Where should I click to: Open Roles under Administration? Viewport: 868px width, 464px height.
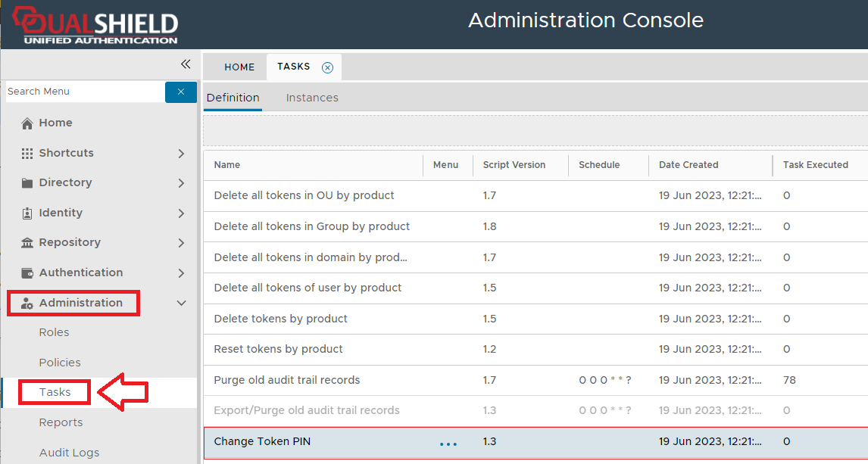point(55,332)
